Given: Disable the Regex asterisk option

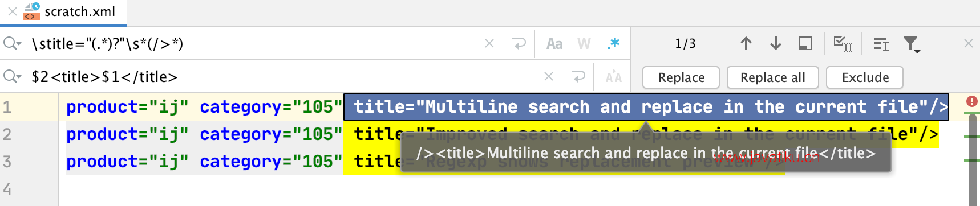Looking at the screenshot, I should click(614, 43).
